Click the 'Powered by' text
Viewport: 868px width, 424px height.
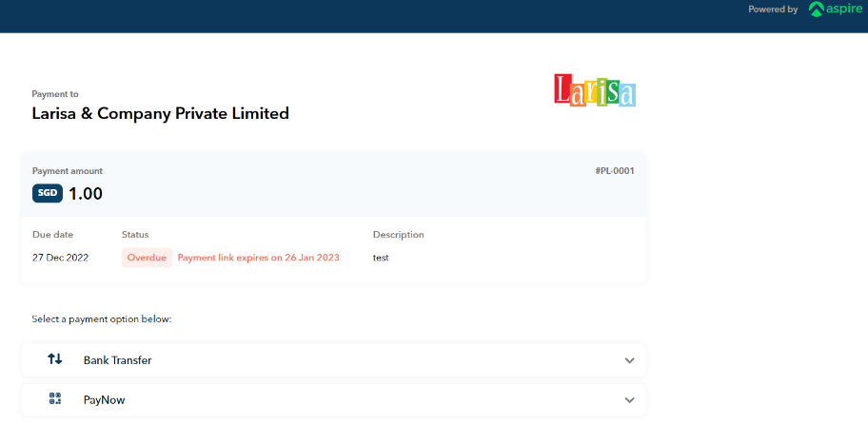[773, 10]
